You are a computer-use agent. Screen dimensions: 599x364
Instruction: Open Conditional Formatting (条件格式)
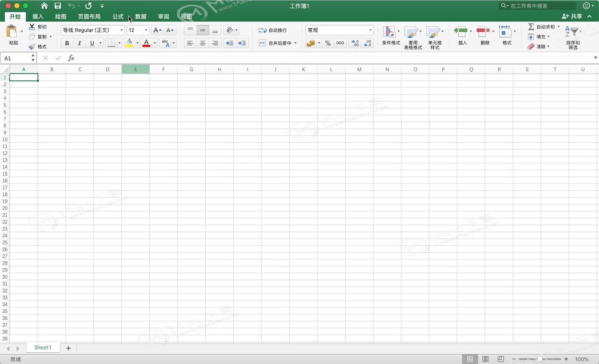coord(391,36)
